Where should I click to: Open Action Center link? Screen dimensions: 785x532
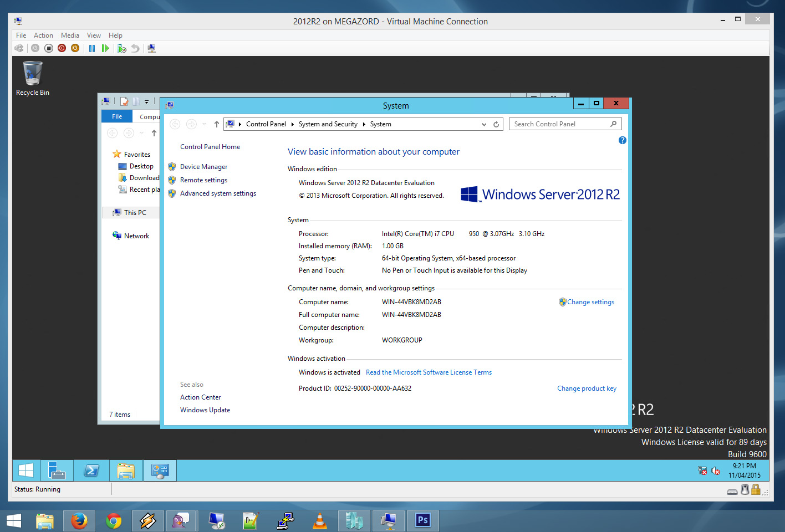(200, 397)
